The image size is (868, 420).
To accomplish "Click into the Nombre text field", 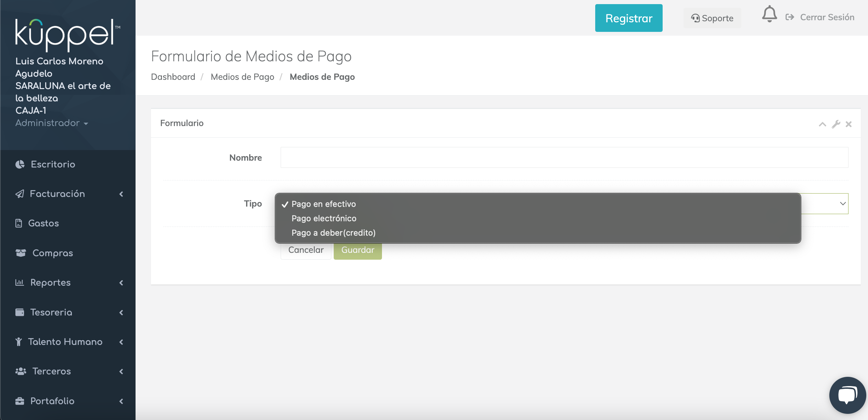I will [564, 158].
